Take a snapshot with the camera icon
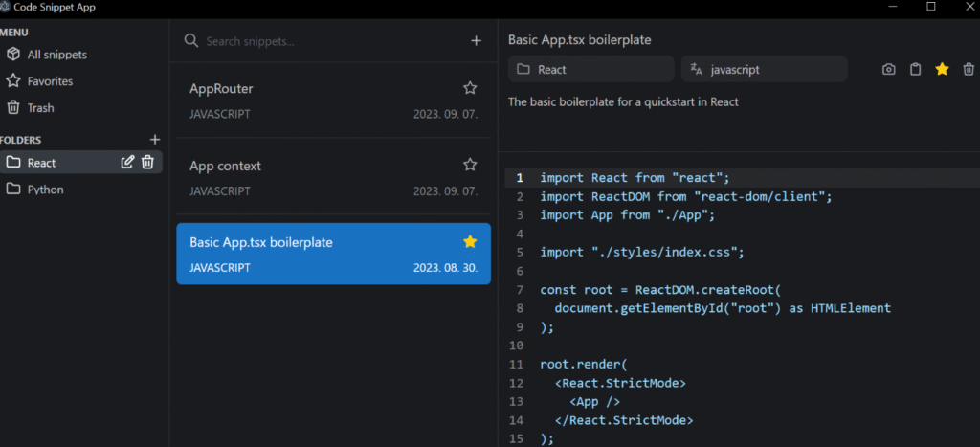 click(x=888, y=69)
